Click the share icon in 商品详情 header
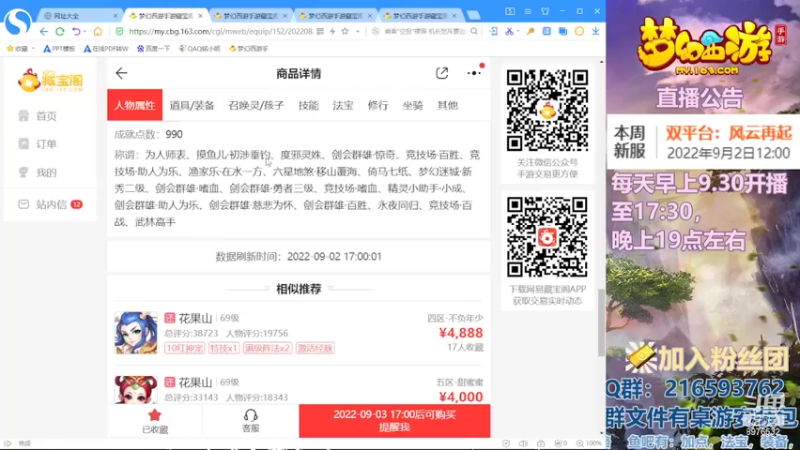800x450 pixels. point(442,73)
